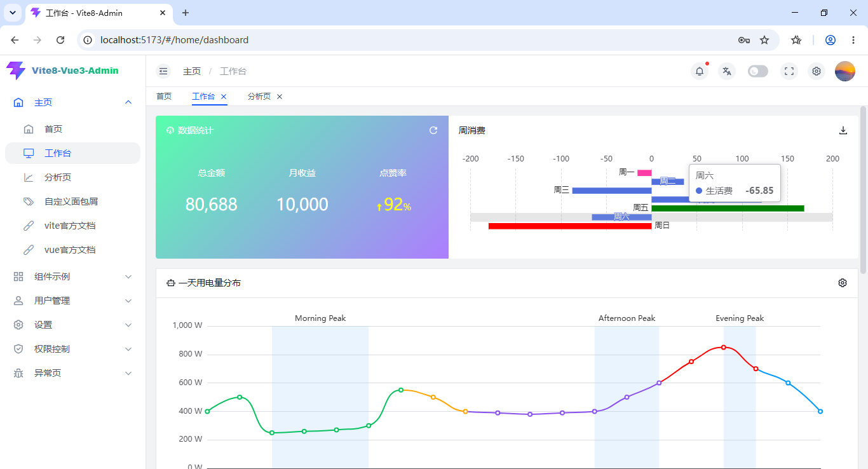This screenshot has height=469, width=868.
Task: Open the notifications bell
Action: pyautogui.click(x=700, y=71)
